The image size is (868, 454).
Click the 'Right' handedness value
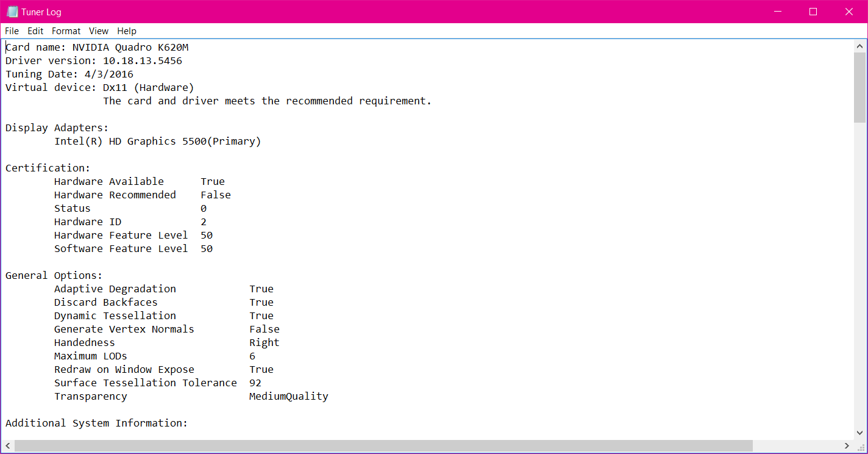click(265, 342)
